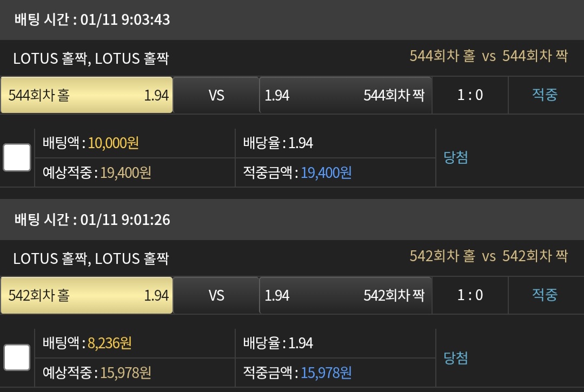This screenshot has height=392, width=584.
Task: Click the VS button in 544회차 row
Action: [x=216, y=95]
